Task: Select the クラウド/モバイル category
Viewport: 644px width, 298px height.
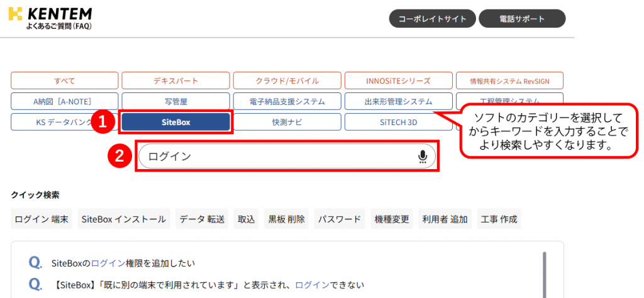Action: pos(287,80)
